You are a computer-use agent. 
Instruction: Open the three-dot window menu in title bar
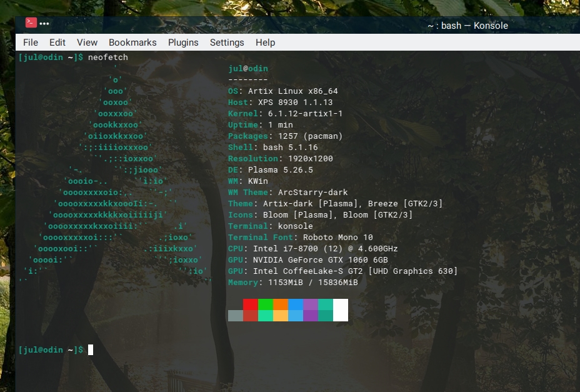tap(44, 24)
